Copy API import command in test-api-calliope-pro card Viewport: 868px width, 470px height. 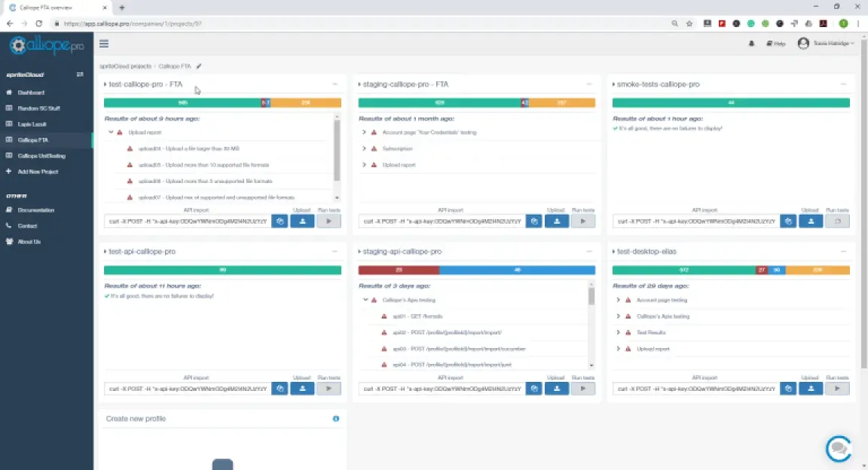(x=280, y=389)
